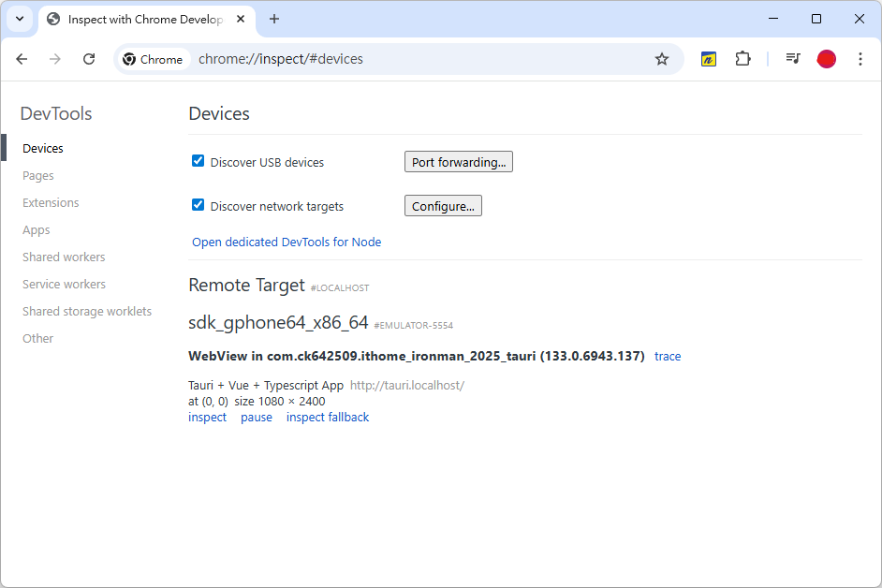The width and height of the screenshot is (882, 588).
Task: Minimize the Chrome window
Action: [x=773, y=19]
